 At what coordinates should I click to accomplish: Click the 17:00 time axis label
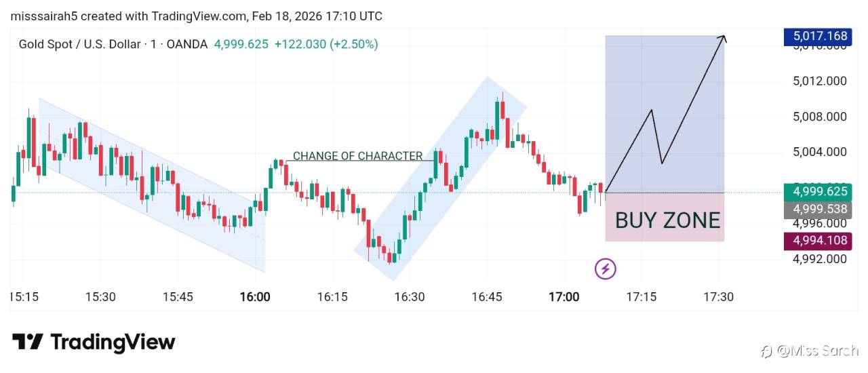coord(564,297)
